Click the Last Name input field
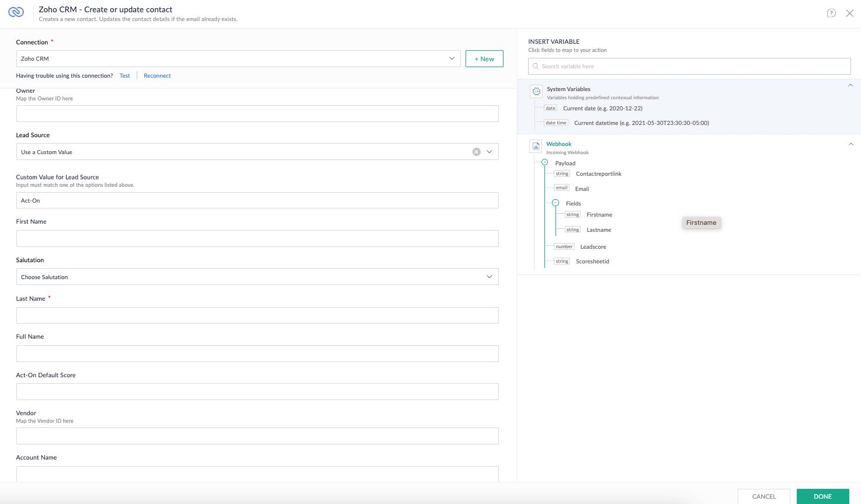Viewport: 861px width, 504px height. [x=257, y=315]
